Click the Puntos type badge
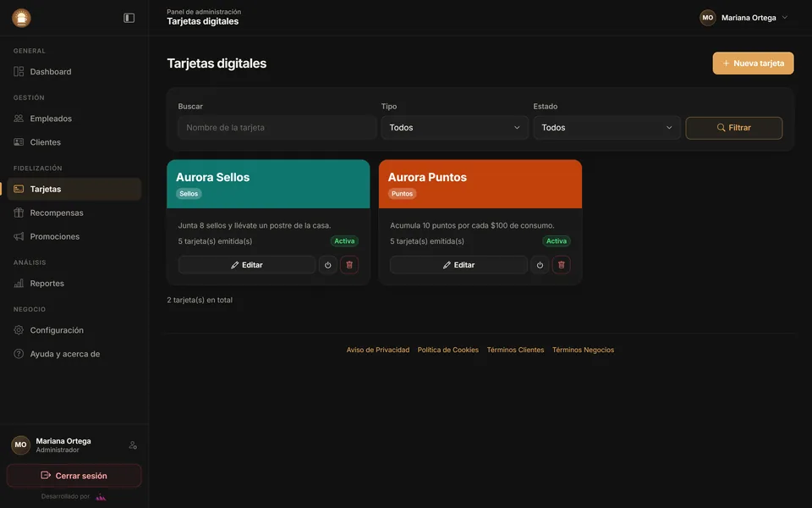812x508 pixels. tap(402, 194)
